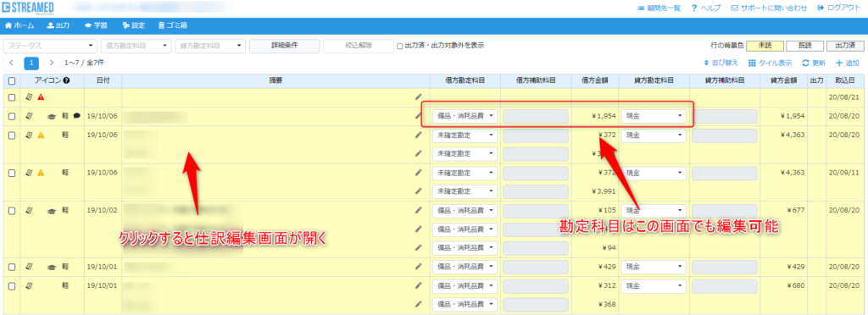Click graduation cap icon in the ¥677 row
Image resolution: width=868 pixels, height=315 pixels.
pyautogui.click(x=51, y=211)
